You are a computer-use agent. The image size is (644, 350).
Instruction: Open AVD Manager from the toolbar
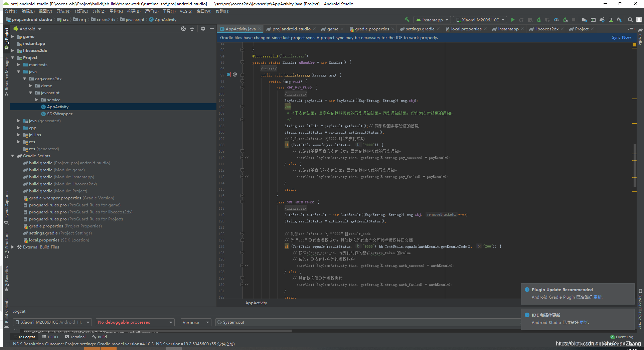tap(611, 20)
